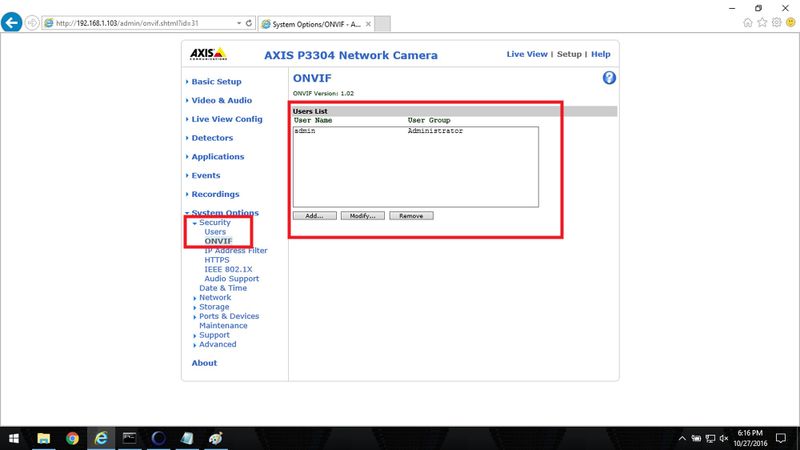This screenshot has width=800, height=450.
Task: Click the muted volume tray icon
Action: [x=724, y=438]
